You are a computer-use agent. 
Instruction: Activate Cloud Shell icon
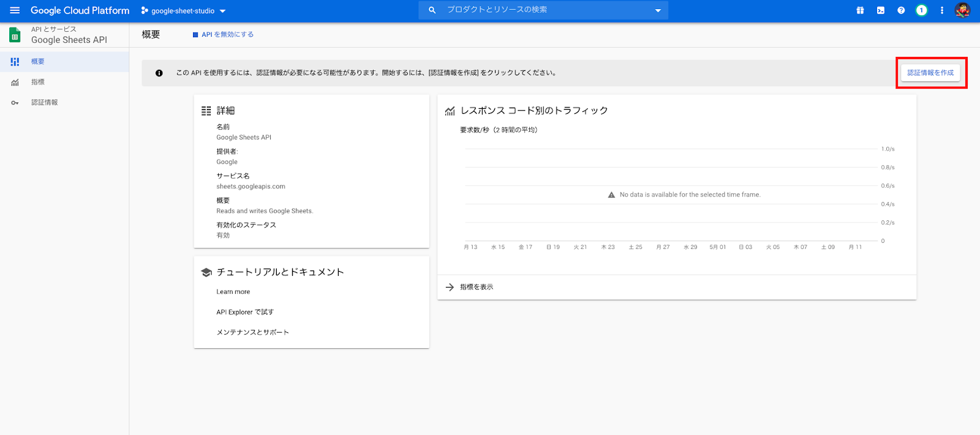click(x=880, y=10)
